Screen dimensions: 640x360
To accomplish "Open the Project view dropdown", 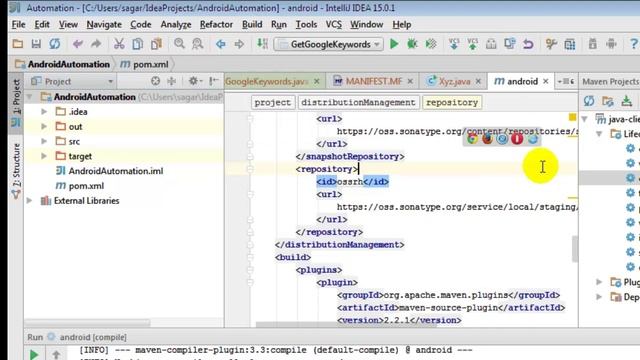I will tap(73, 81).
